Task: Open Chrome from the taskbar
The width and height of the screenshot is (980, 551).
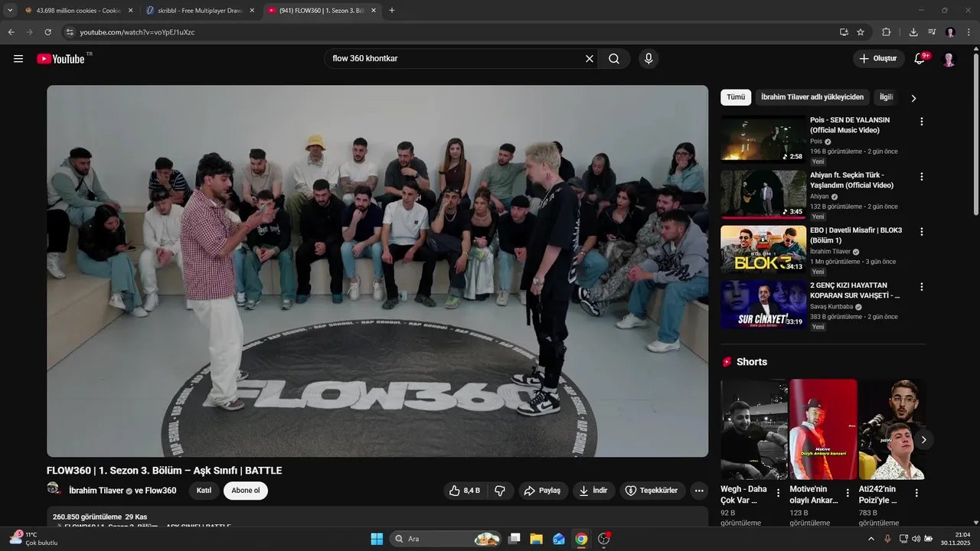Action: (581, 539)
